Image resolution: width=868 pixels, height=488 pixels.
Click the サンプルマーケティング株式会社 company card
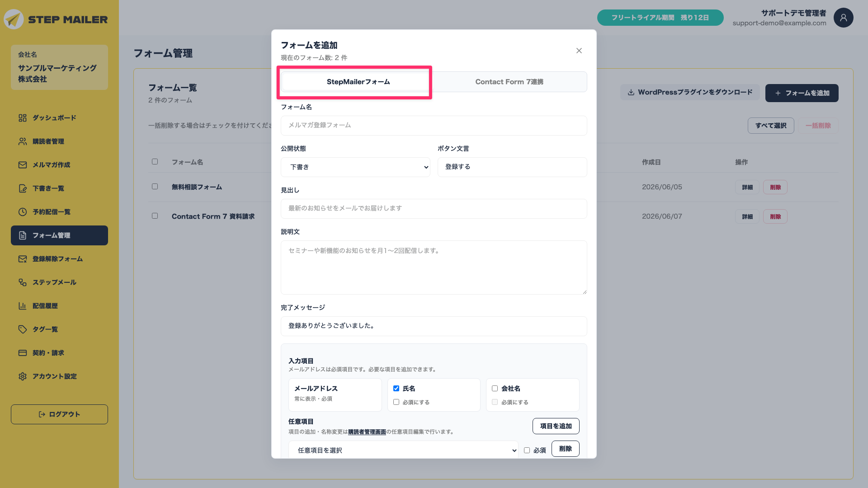59,67
